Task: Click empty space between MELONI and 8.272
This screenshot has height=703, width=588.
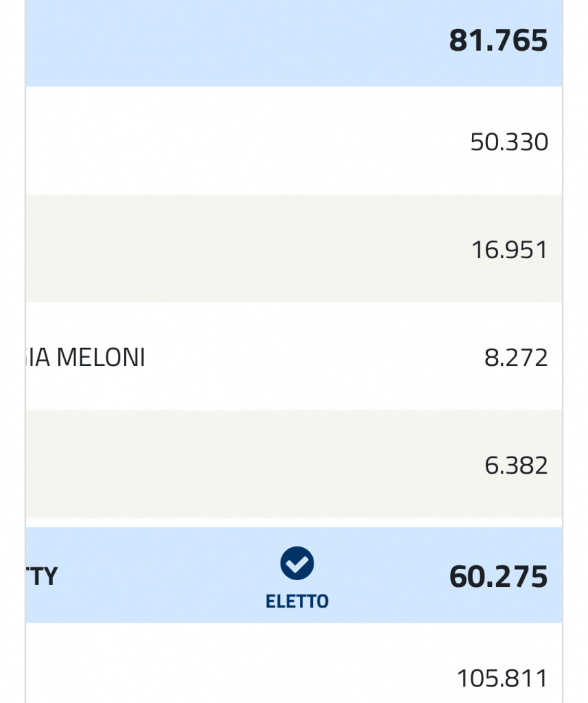Action: pyautogui.click(x=314, y=357)
